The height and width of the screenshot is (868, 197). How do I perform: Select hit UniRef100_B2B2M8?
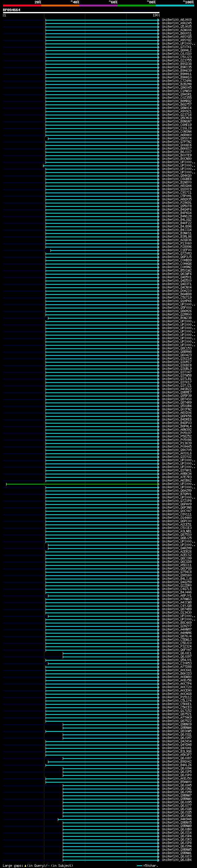pos(177,84)
